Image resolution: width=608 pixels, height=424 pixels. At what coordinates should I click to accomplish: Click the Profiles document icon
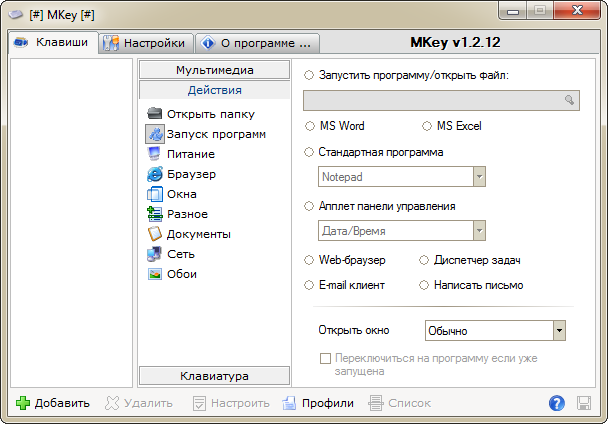tap(289, 403)
